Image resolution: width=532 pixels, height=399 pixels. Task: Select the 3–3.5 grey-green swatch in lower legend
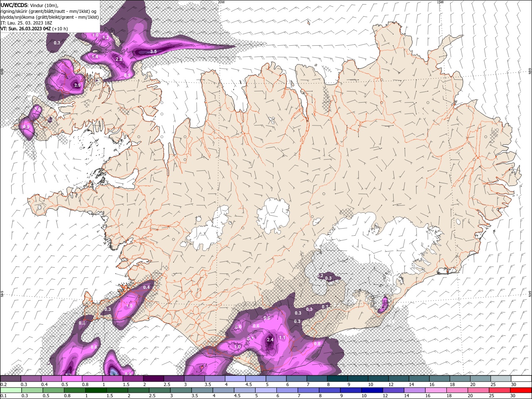(181, 390)
